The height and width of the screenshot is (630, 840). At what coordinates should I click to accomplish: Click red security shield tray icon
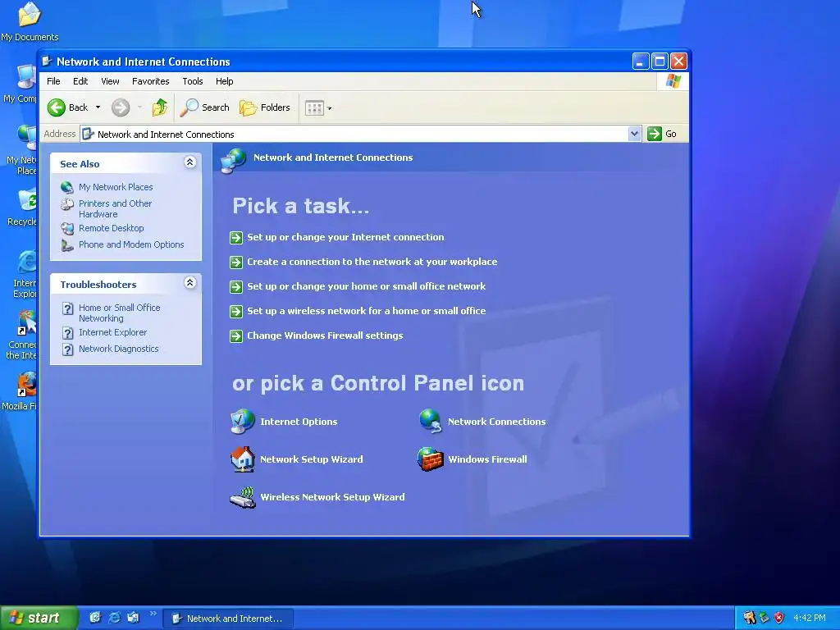tap(779, 618)
